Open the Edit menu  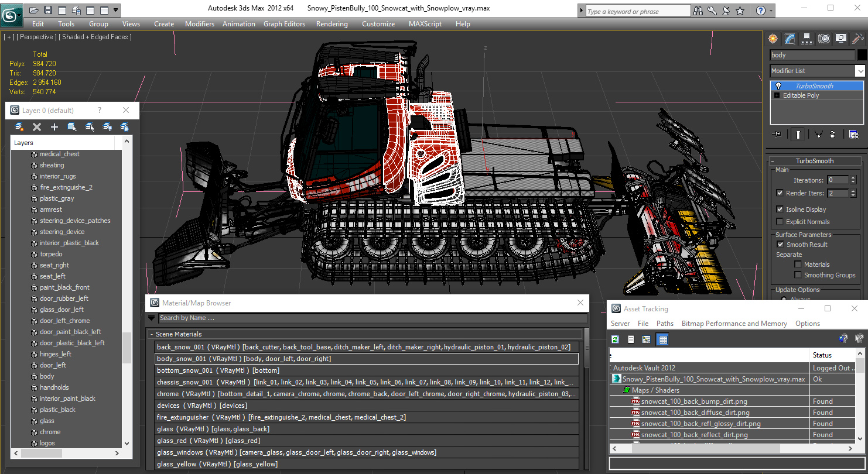[x=38, y=24]
